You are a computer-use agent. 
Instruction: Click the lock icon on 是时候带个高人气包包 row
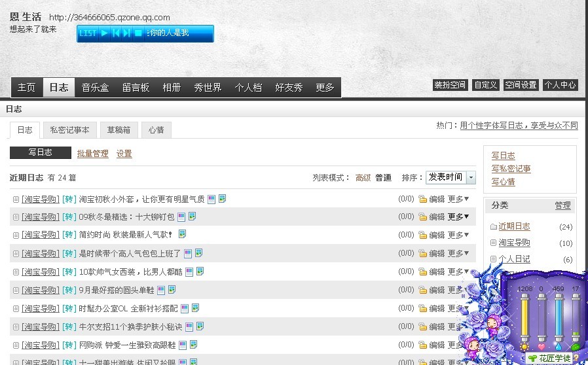coord(422,254)
